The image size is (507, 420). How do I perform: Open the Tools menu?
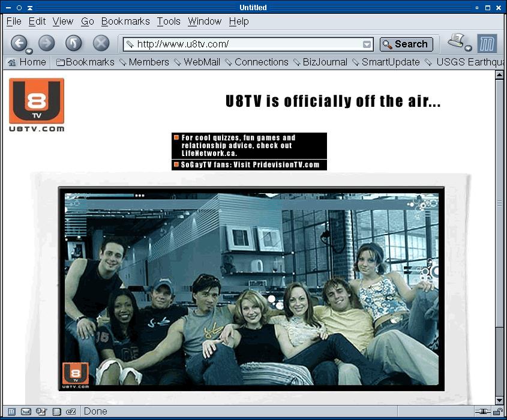(169, 22)
